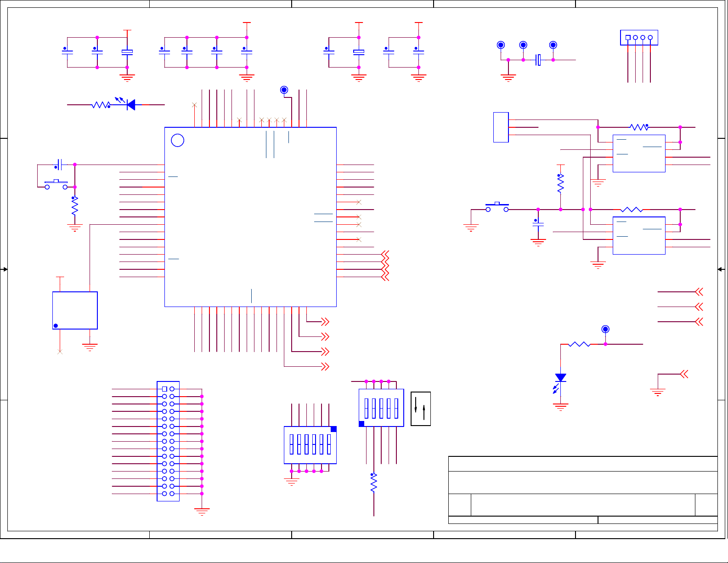Click the right border frame arrow marker
The width and height of the screenshot is (728, 563).
click(721, 269)
